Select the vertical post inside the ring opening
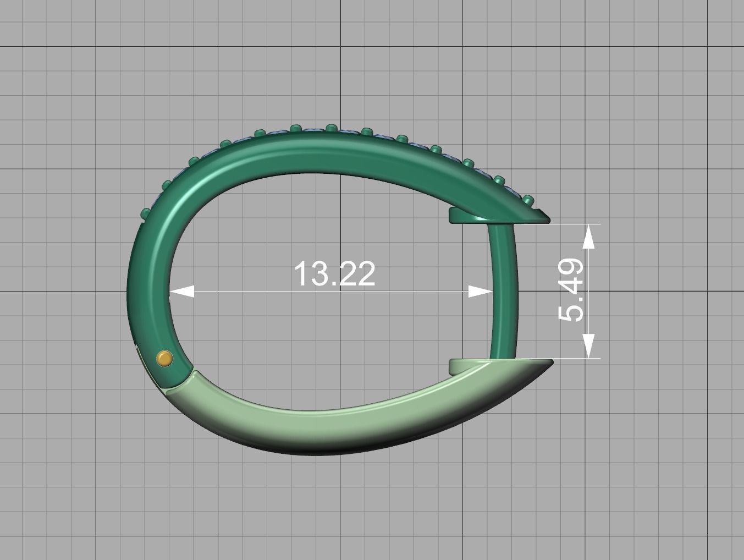744x560 pixels. pos(504,292)
